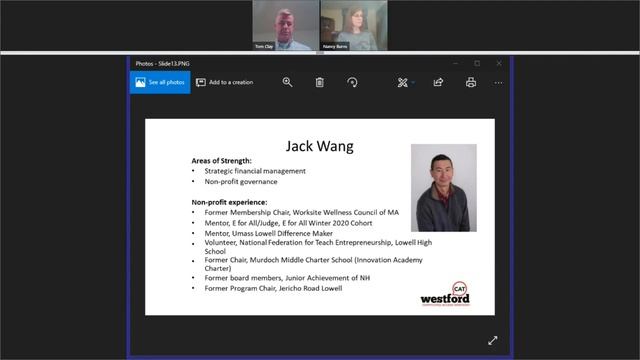Screen dimensions: 640x360
Task: Select Nancy video participant thumbnail
Action: (x=354, y=25)
